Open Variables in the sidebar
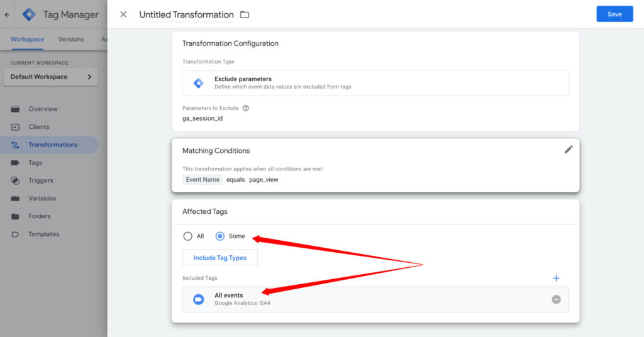The image size is (644, 337). [42, 198]
